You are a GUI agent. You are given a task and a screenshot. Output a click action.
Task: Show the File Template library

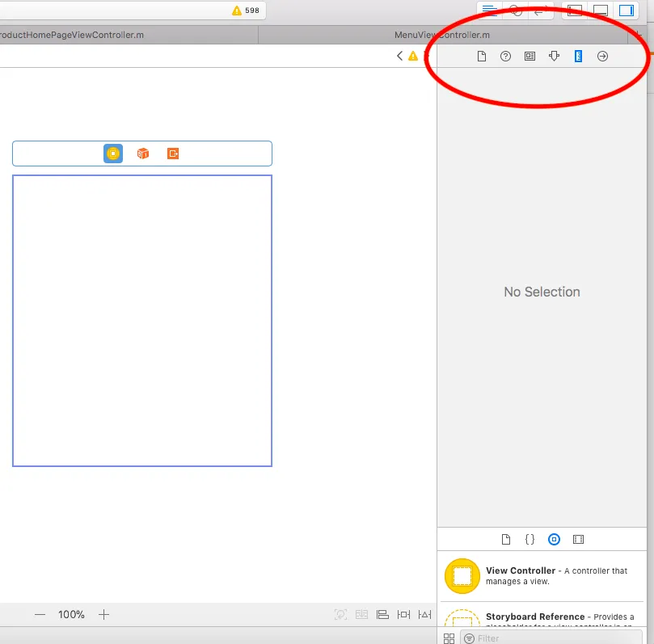(x=505, y=540)
